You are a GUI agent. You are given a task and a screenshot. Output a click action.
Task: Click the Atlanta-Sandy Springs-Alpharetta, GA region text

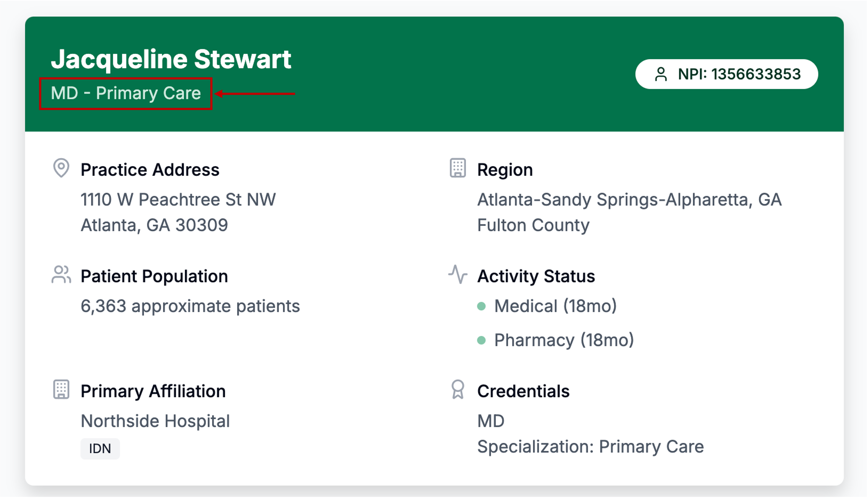click(x=629, y=200)
